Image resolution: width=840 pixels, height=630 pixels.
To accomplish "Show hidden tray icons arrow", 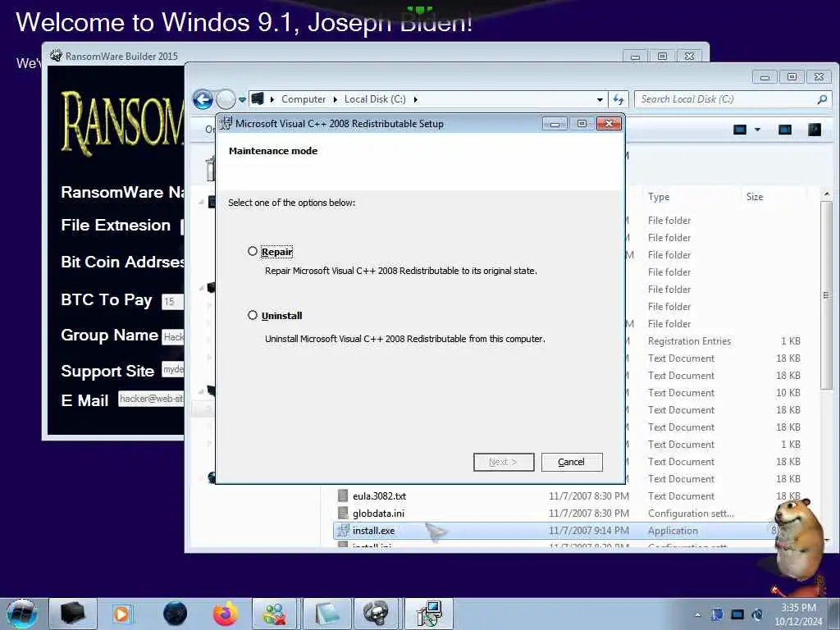I will click(x=697, y=614).
